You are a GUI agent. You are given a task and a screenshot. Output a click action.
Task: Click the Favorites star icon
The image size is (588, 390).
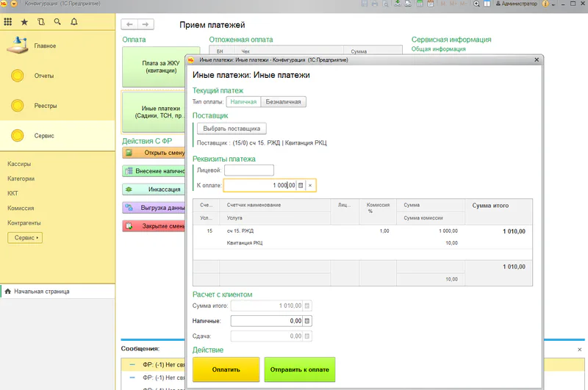[24, 22]
